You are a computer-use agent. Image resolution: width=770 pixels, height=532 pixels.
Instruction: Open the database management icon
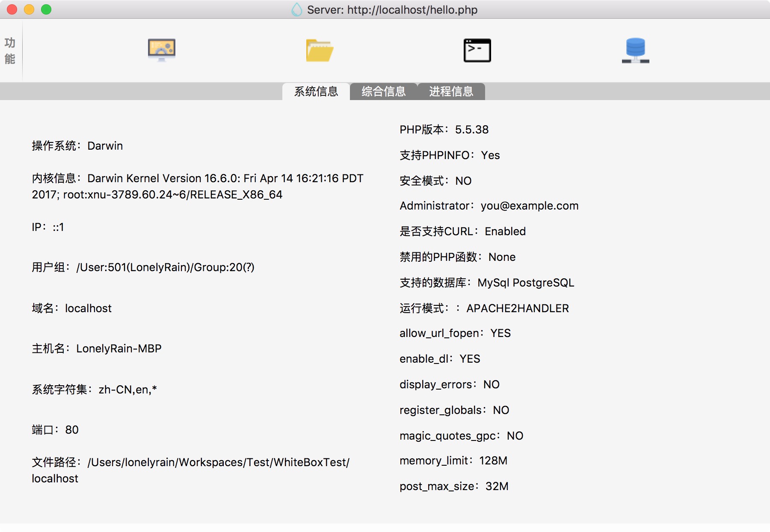tap(636, 50)
